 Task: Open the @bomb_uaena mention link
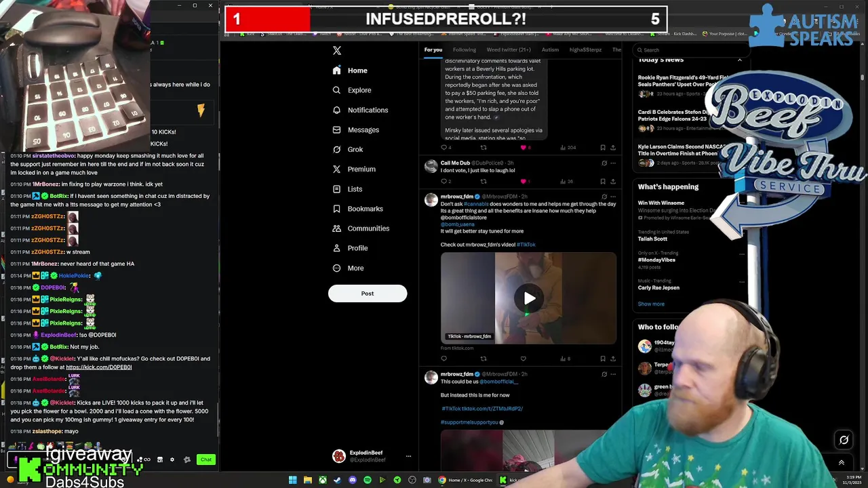point(458,224)
